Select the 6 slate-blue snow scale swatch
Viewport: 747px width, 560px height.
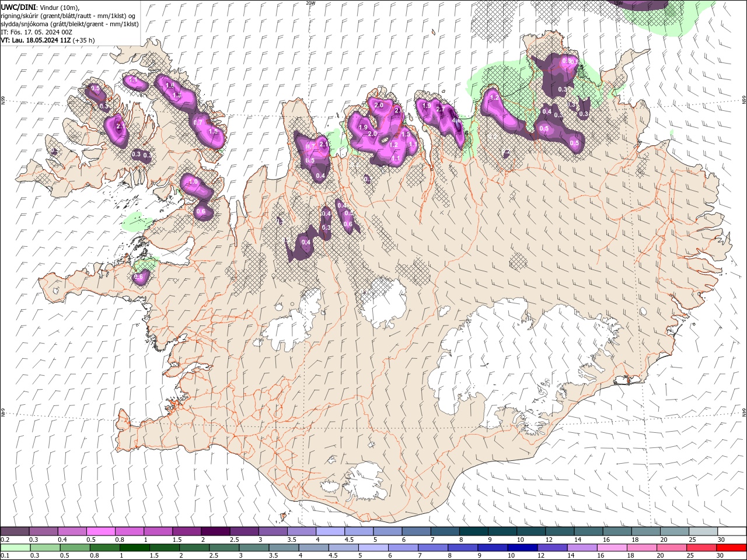click(416, 531)
